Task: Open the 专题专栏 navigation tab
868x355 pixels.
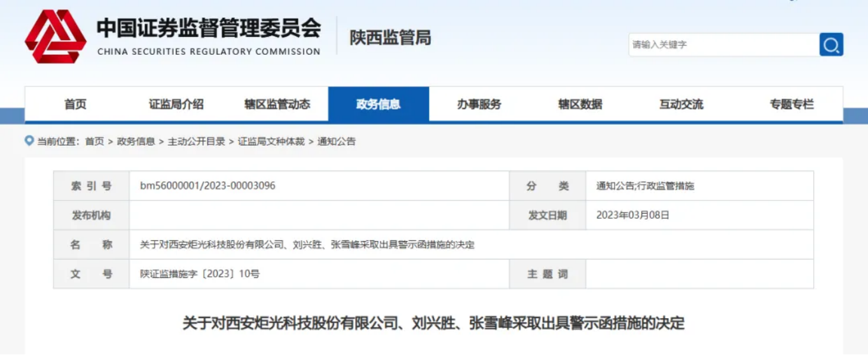Action: (792, 104)
